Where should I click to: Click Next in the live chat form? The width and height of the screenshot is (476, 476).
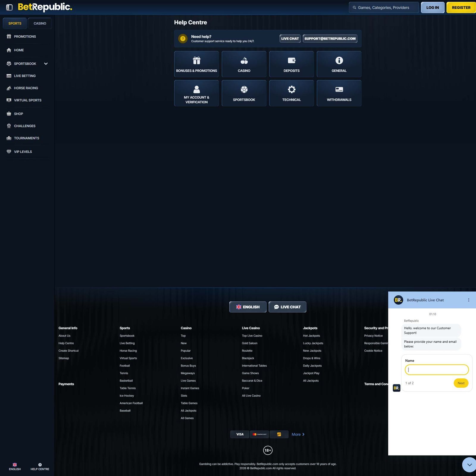coord(461,383)
